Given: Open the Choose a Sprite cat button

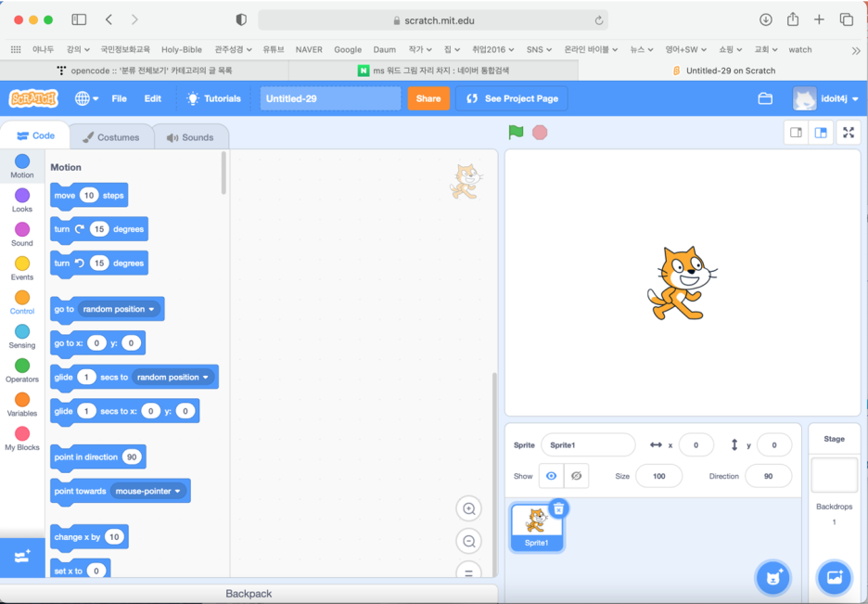Looking at the screenshot, I should click(x=773, y=577).
